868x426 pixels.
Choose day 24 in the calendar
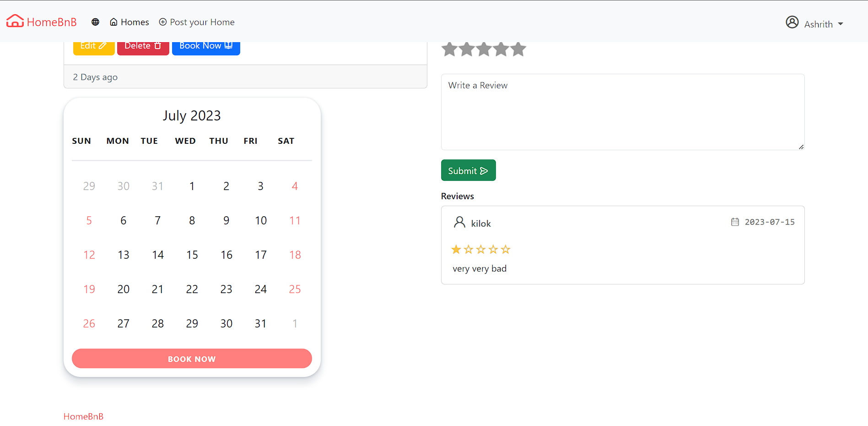(x=261, y=289)
